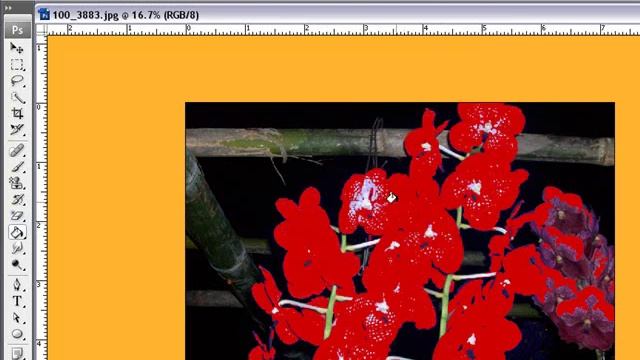Click the 100_3883.jpg document title bar
The height and width of the screenshot is (360, 640).
tap(338, 15)
